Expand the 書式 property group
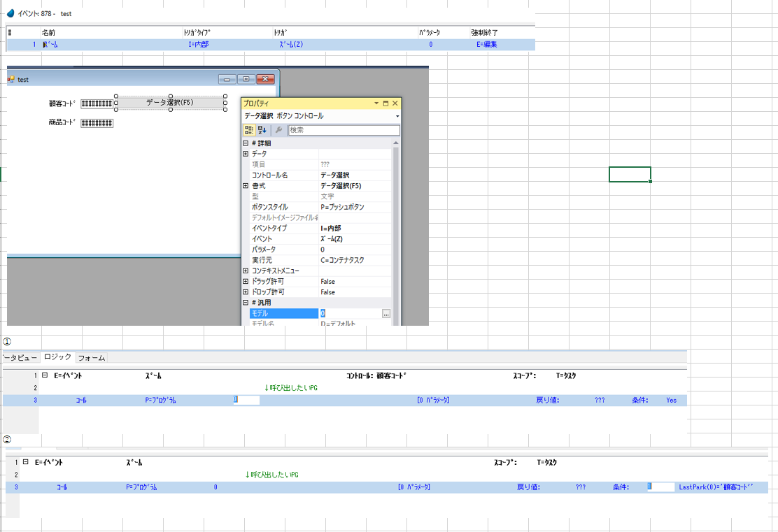This screenshot has width=778, height=532. point(246,186)
